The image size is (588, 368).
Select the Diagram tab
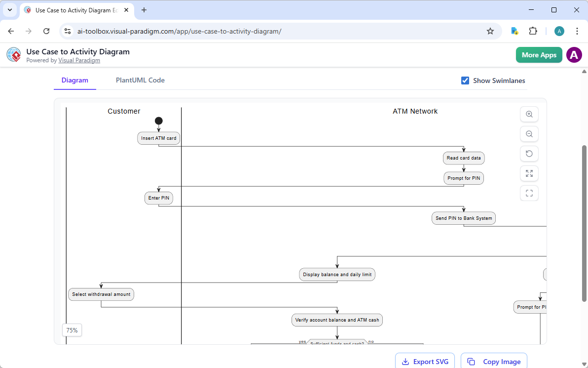(74, 80)
